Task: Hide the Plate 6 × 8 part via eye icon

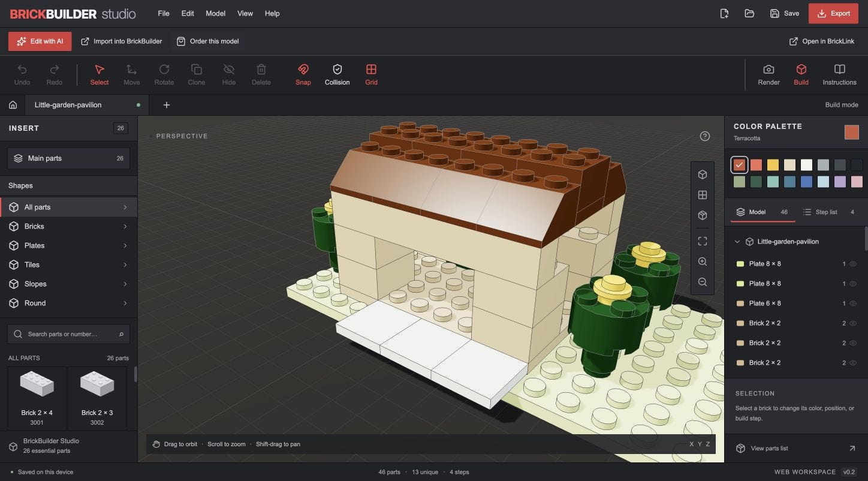Action: tap(853, 303)
